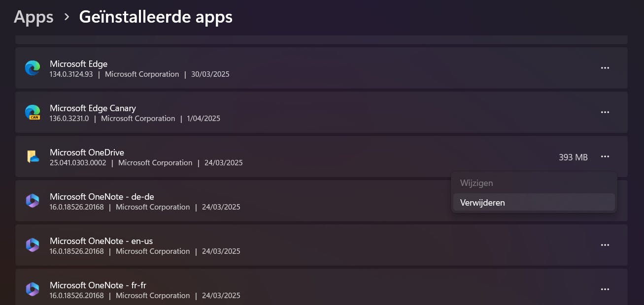
Task: Click the Microsoft Edge Canary icon
Action: point(33,112)
